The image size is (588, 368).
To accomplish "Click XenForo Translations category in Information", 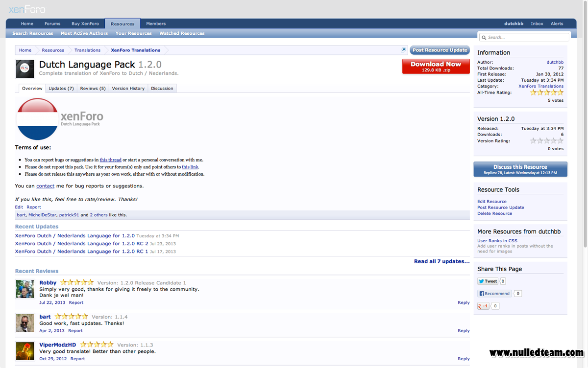I will point(541,86).
